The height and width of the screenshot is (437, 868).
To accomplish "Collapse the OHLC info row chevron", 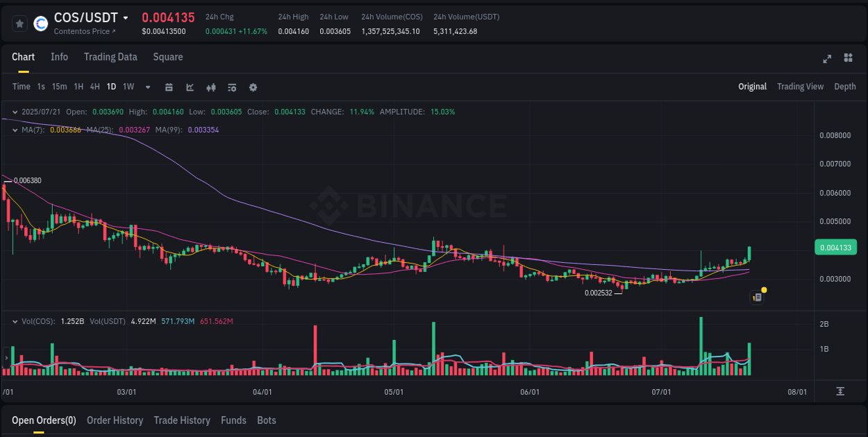I will [x=15, y=111].
